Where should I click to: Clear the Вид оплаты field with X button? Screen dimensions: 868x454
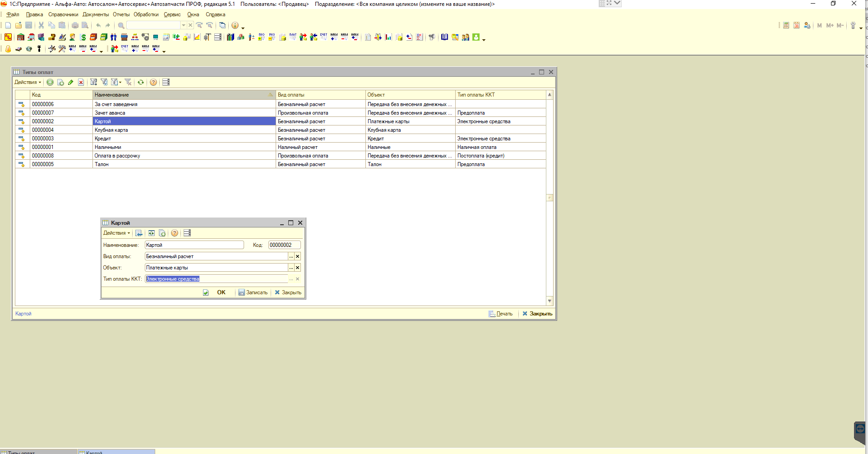[x=298, y=256]
